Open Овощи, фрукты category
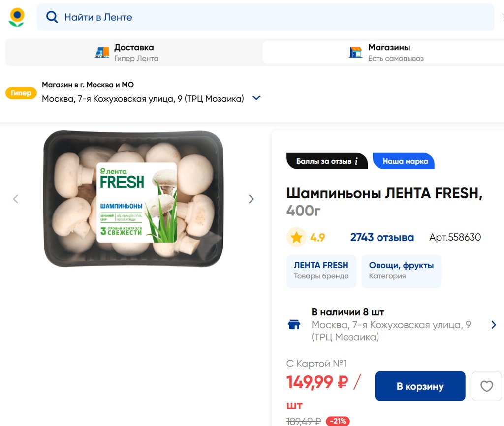Screen dimensions: 504x426 pyautogui.click(x=401, y=271)
